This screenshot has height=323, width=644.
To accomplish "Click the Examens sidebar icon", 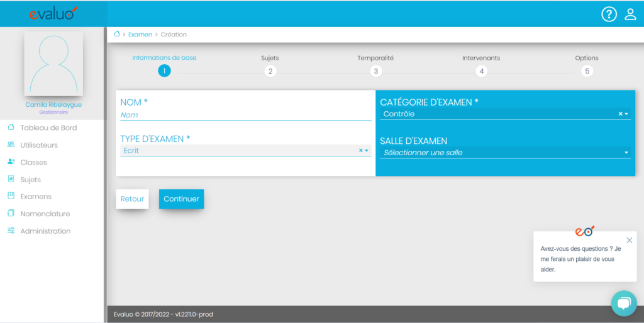I will click(x=11, y=196).
